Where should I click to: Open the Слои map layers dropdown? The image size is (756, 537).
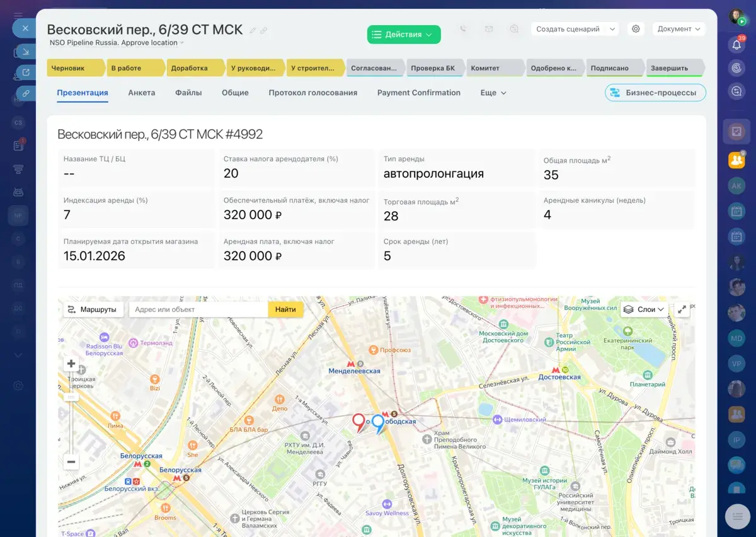coord(644,309)
